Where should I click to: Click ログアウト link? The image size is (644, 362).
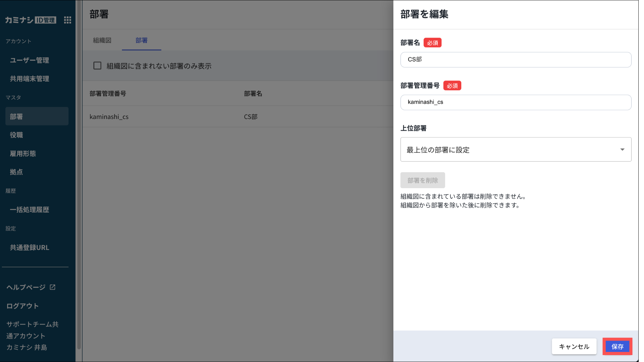tap(23, 306)
